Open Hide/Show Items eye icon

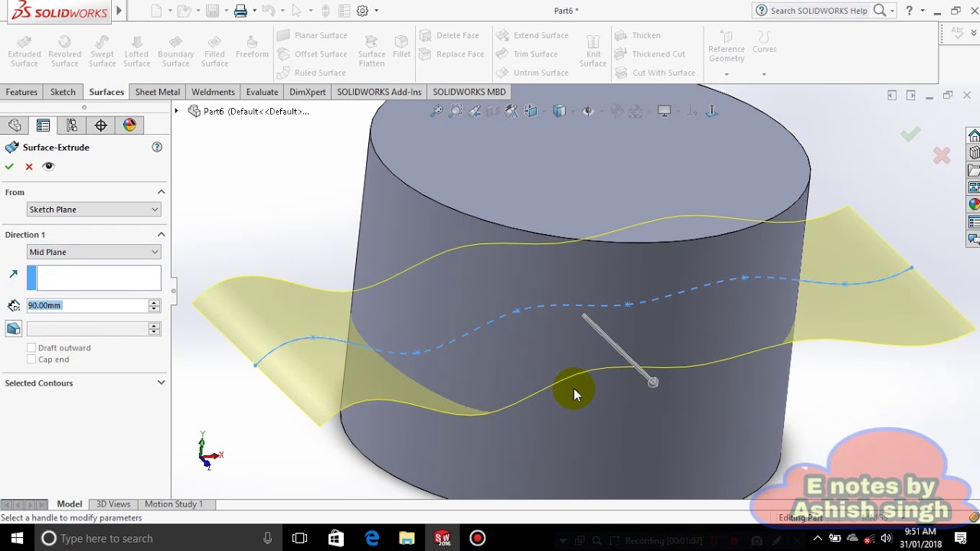point(588,111)
